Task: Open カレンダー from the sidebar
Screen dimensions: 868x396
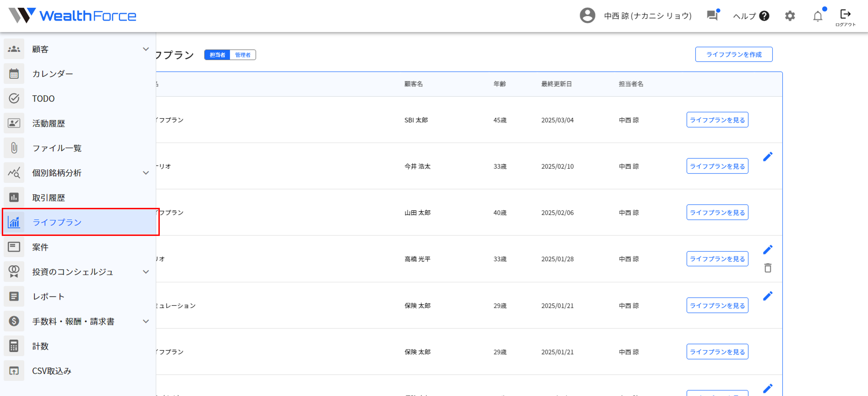Action: point(52,74)
